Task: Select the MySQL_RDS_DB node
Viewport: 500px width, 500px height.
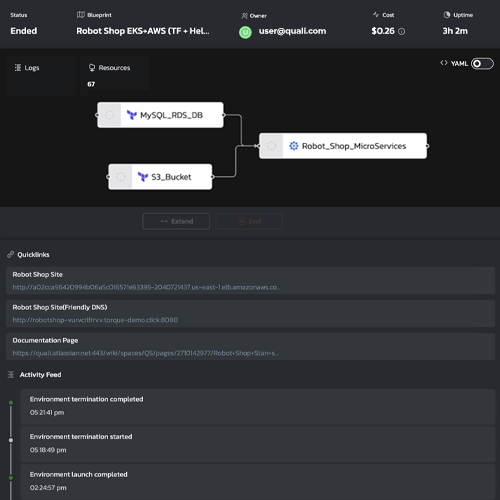Action: [160, 115]
